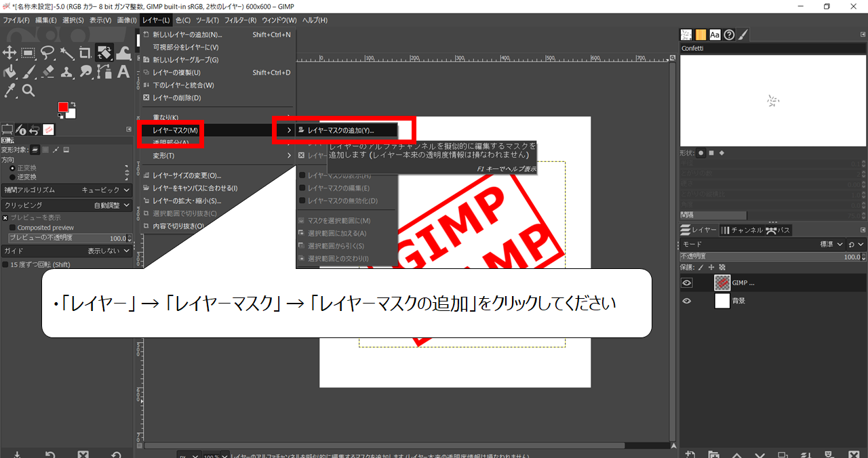
Task: Adjust layer 不透明度 slider
Action: coord(772,257)
